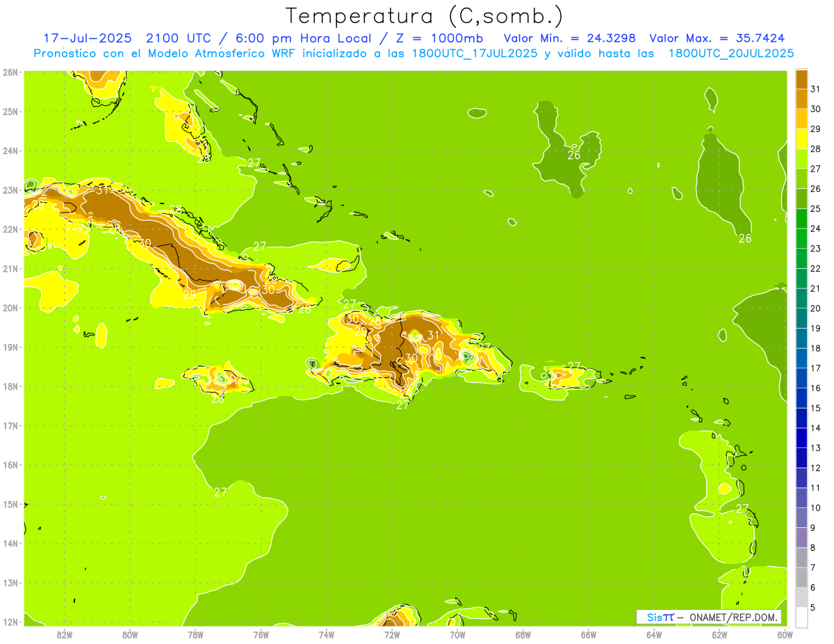Click color bar band between 20 and 21

[x=801, y=298]
